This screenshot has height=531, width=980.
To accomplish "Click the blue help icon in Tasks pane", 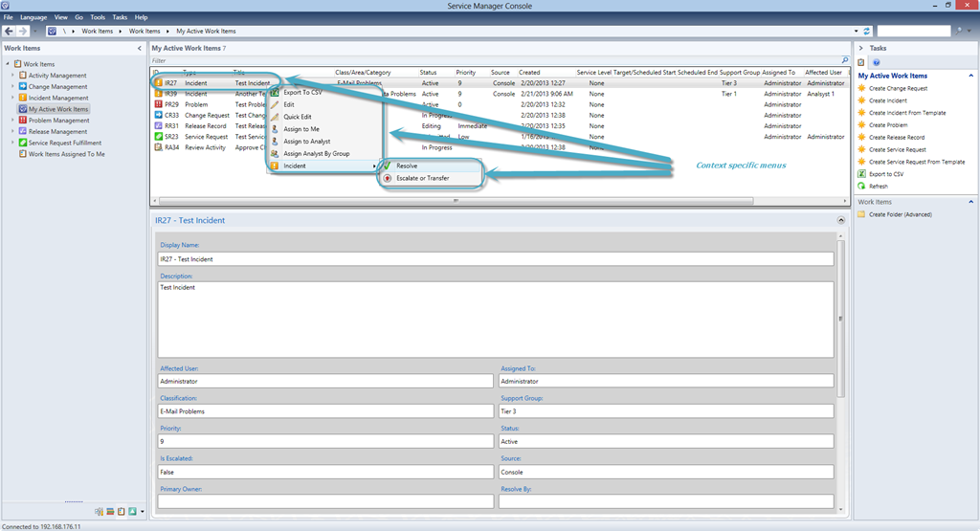I will click(x=875, y=62).
